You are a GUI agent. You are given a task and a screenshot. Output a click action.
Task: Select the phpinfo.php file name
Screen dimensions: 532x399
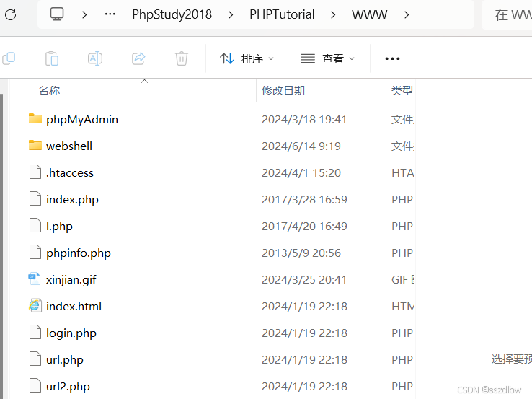click(79, 253)
